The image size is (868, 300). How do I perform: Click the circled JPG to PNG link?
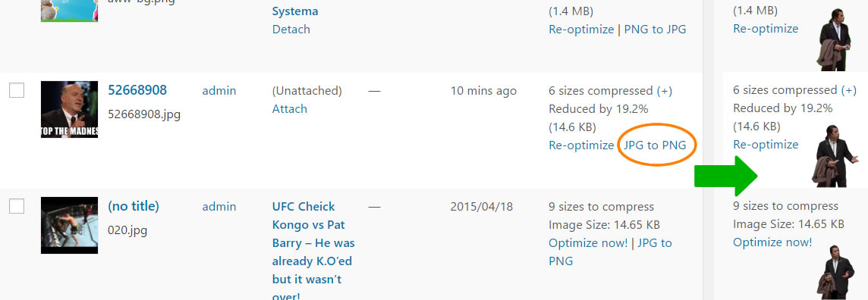655,145
